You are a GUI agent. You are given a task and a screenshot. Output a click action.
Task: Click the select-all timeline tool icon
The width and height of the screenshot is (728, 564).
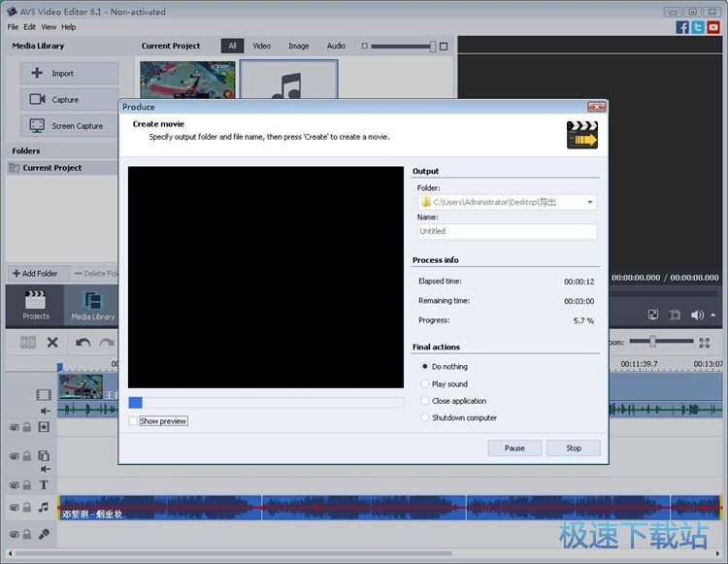(28, 343)
